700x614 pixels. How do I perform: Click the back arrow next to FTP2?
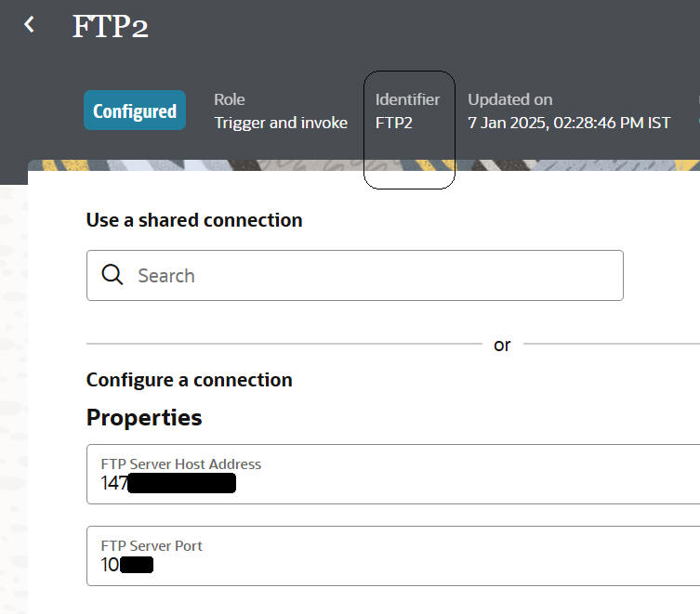point(30,25)
